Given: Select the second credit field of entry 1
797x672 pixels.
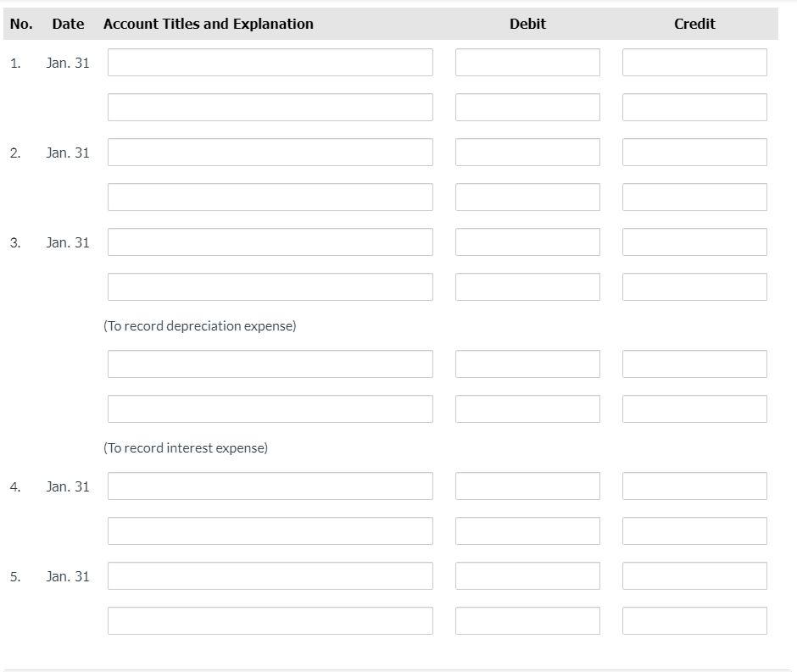Looking at the screenshot, I should [x=694, y=107].
